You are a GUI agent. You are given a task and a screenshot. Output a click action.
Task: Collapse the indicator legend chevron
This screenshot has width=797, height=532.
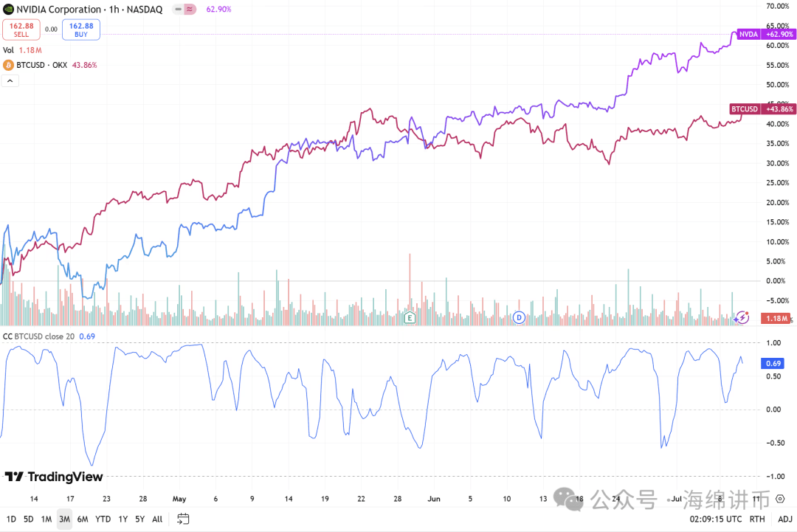10,80
